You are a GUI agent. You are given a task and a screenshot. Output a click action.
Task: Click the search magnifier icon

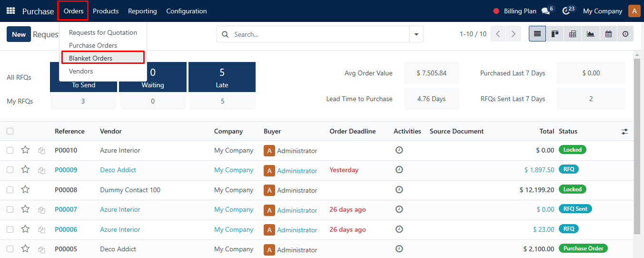[225, 34]
